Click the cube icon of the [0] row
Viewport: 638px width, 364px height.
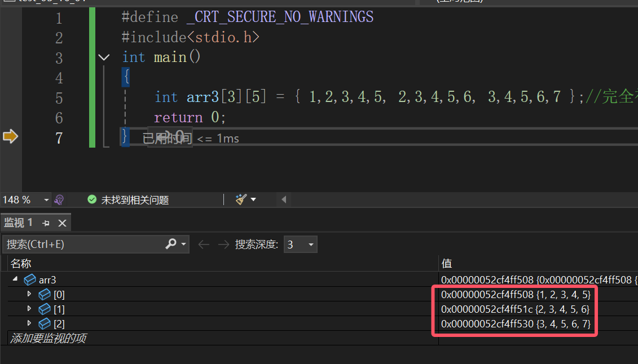tap(45, 294)
